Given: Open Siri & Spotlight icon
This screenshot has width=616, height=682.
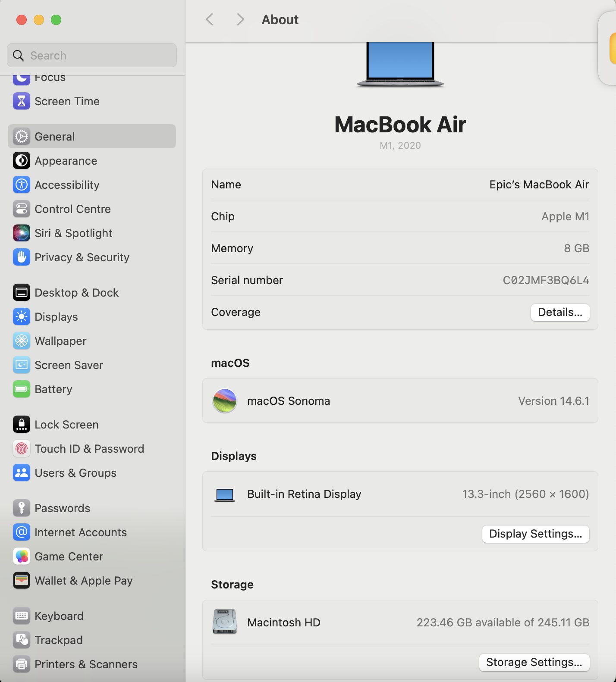Looking at the screenshot, I should click(x=22, y=233).
